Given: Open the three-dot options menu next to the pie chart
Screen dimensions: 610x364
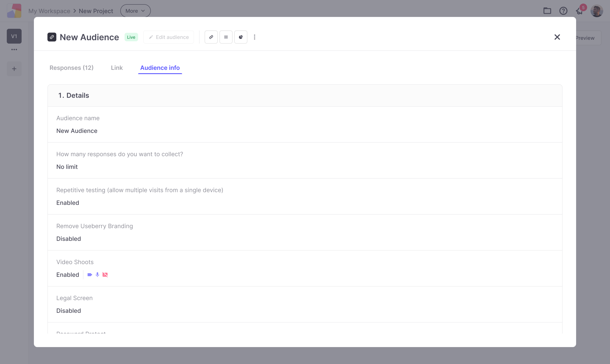Looking at the screenshot, I should [255, 37].
